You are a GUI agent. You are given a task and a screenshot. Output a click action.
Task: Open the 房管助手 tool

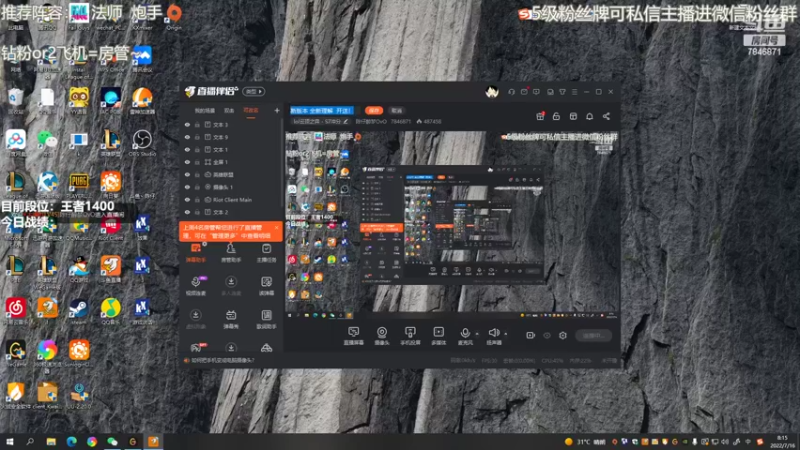pyautogui.click(x=231, y=253)
